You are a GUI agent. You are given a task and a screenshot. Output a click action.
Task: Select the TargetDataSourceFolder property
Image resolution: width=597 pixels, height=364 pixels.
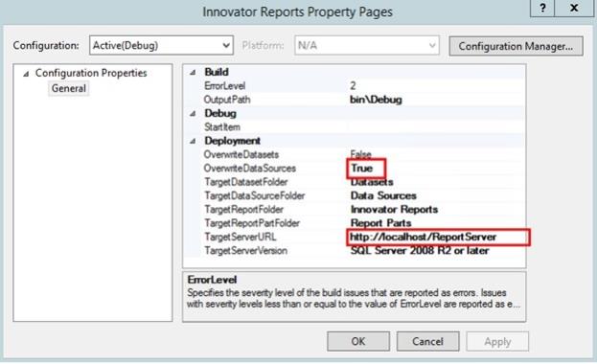tap(255, 195)
